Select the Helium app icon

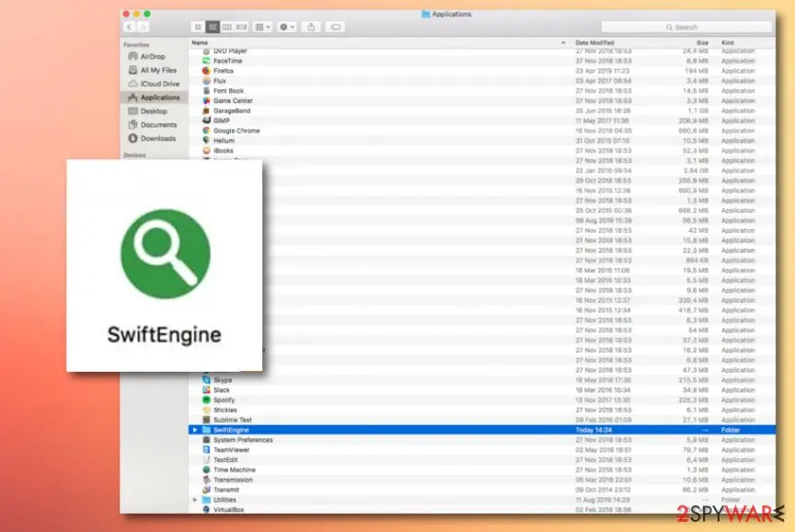206,141
